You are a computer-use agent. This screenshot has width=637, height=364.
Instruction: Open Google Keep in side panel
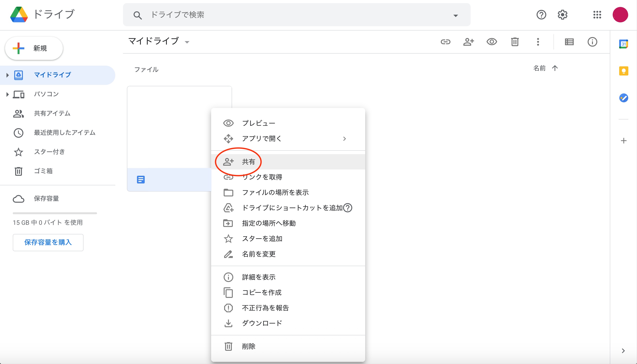pyautogui.click(x=624, y=71)
